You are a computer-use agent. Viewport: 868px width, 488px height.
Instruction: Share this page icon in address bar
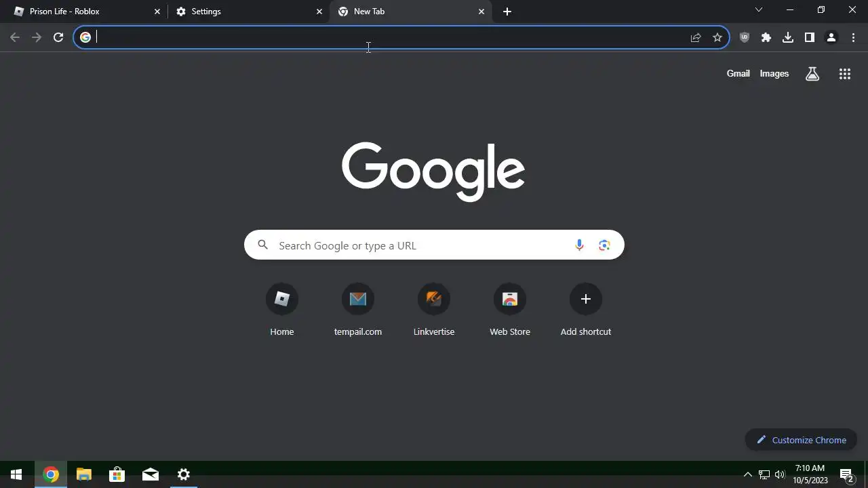coord(696,37)
